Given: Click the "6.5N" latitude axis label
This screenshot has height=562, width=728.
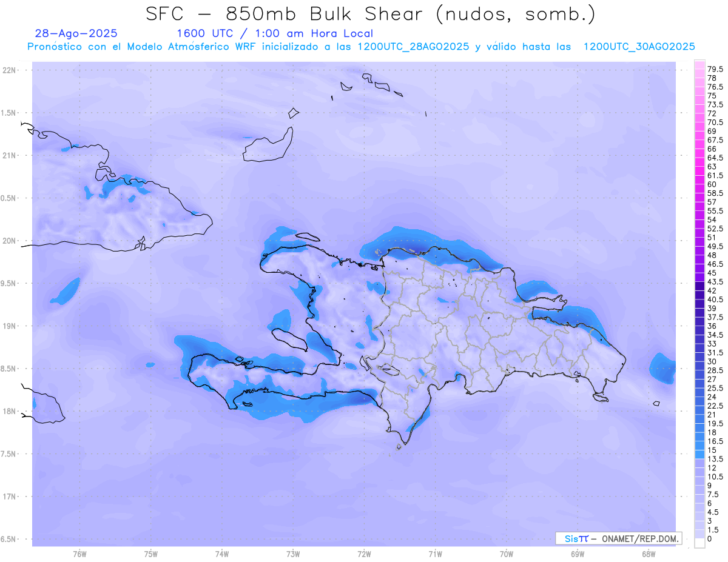Looking at the screenshot, I should 9,539.
